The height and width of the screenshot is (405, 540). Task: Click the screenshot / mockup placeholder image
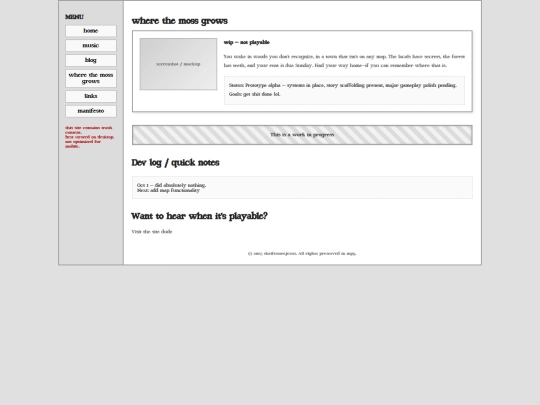point(178,64)
